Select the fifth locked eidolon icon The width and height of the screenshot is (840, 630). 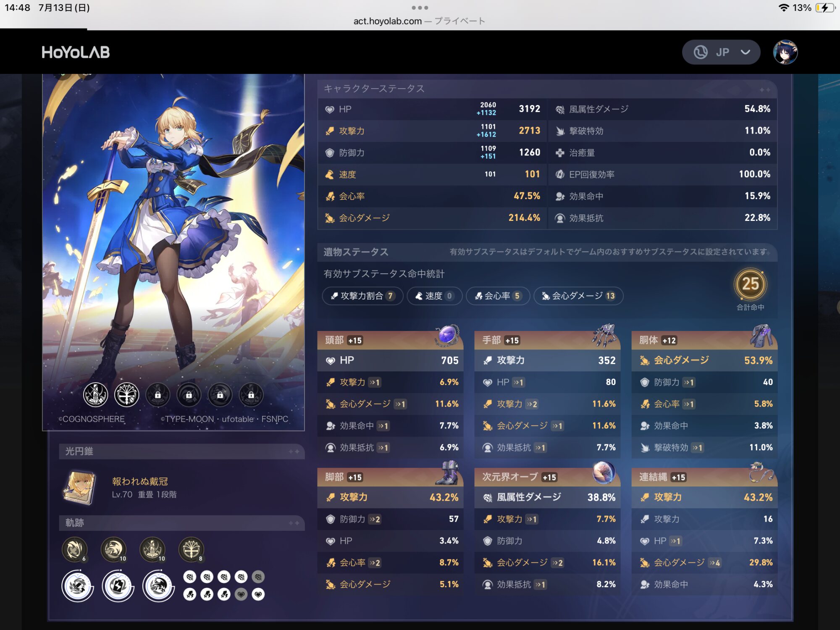(x=220, y=395)
